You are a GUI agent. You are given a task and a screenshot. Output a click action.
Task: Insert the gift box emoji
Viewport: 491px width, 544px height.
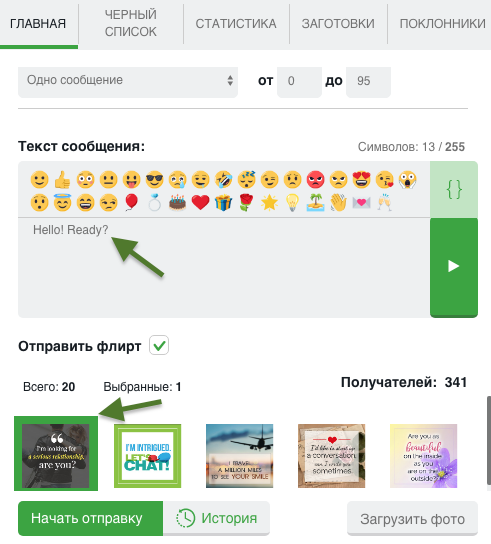pos(223,203)
